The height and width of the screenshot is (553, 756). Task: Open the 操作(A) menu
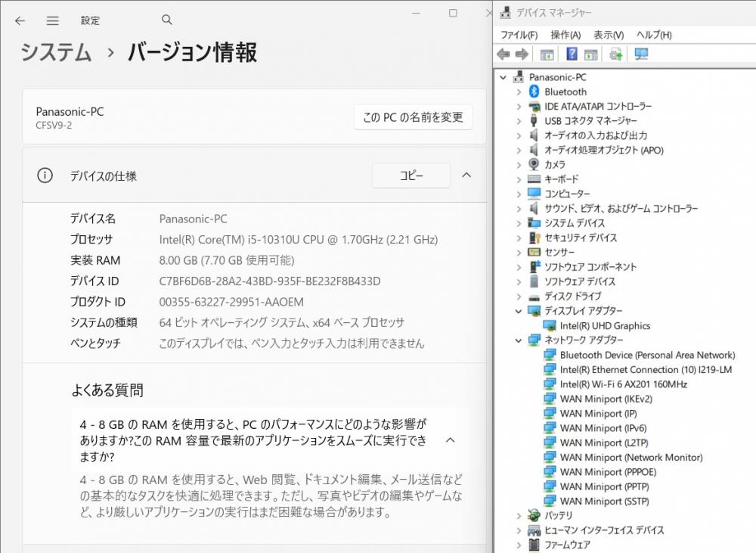[x=565, y=35]
